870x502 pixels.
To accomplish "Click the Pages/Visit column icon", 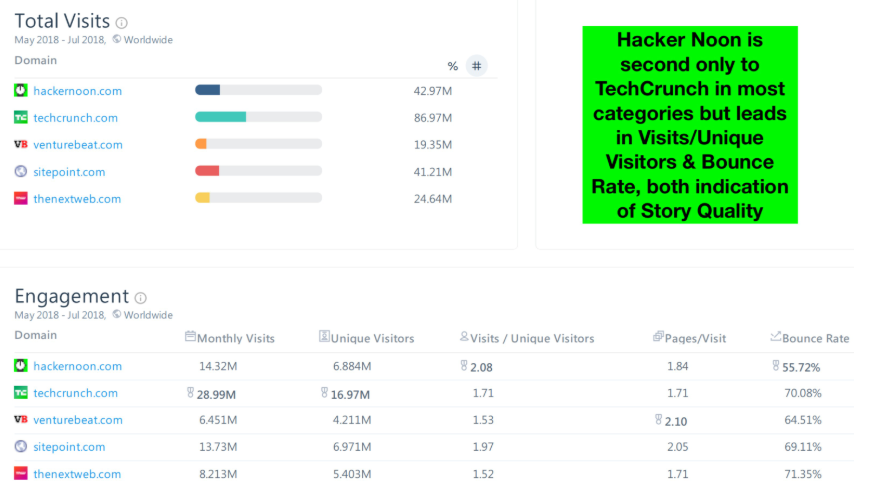I will [658, 336].
